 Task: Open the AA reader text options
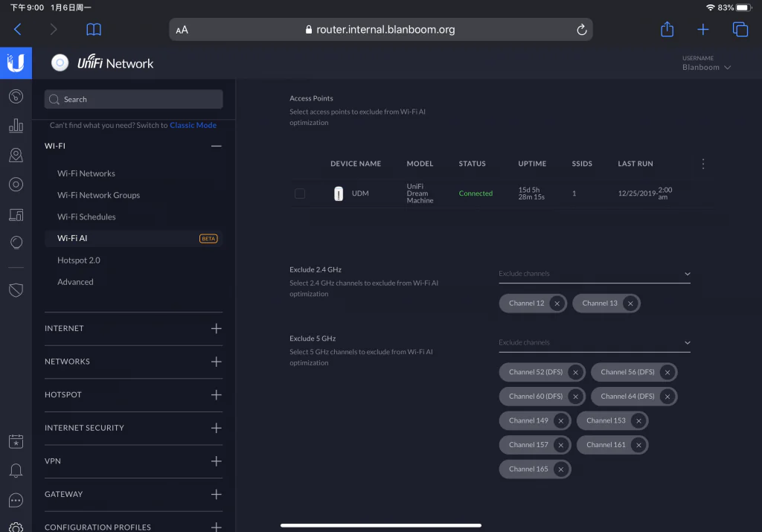click(x=182, y=30)
